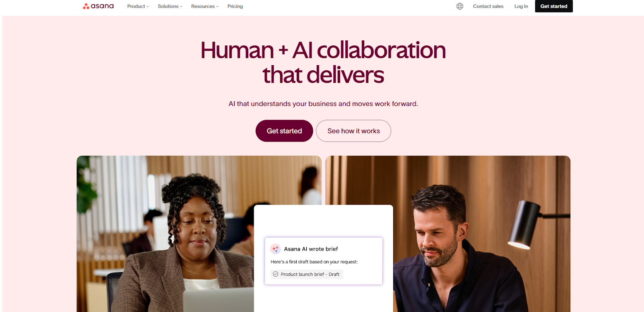Open the language globe icon

click(x=460, y=6)
